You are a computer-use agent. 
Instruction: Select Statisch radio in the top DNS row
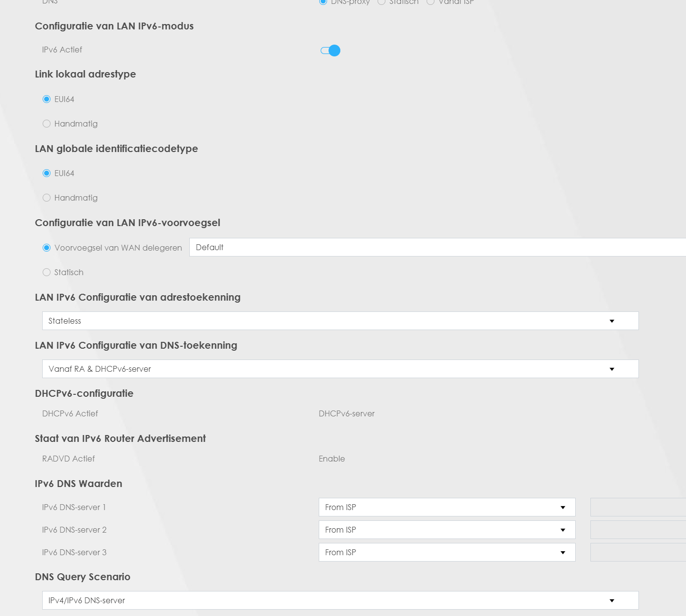pos(381,2)
